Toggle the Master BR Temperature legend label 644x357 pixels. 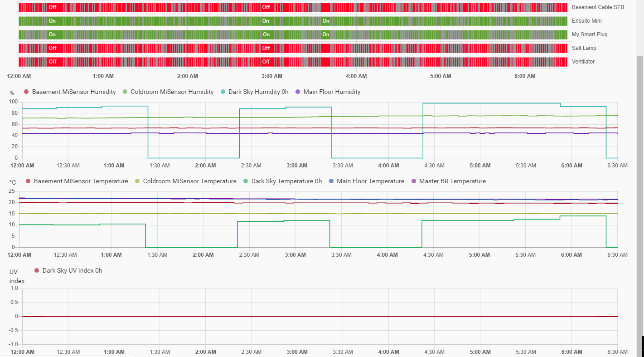pyautogui.click(x=452, y=181)
